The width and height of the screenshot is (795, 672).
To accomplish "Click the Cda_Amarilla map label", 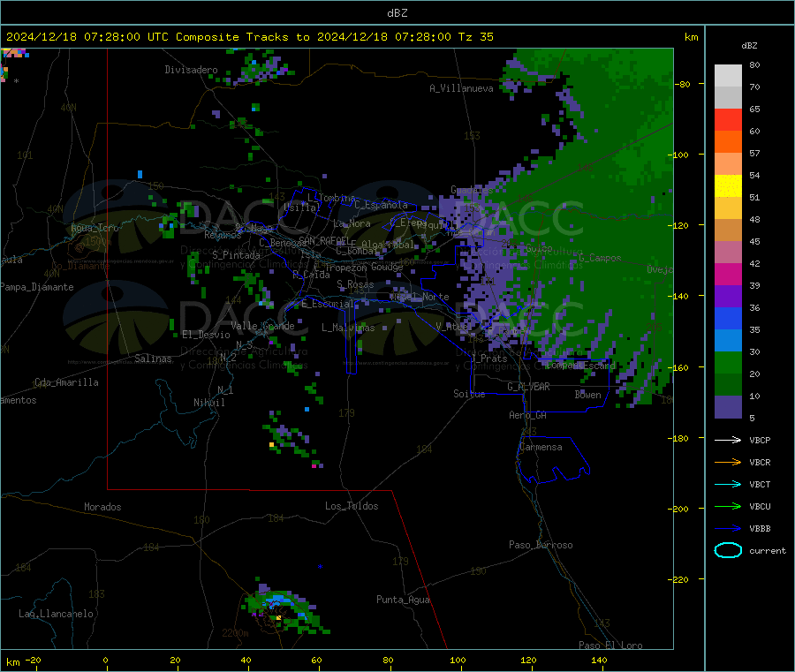I will click(66, 382).
